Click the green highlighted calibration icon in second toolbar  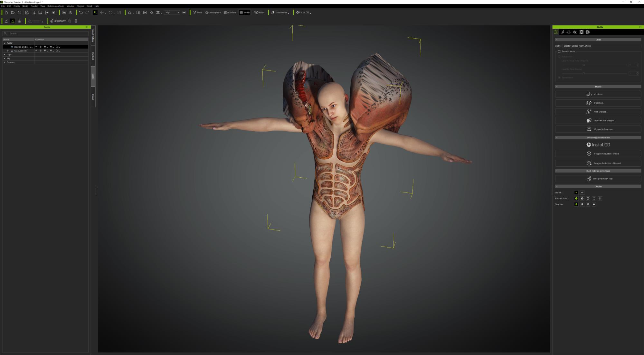tap(13, 21)
